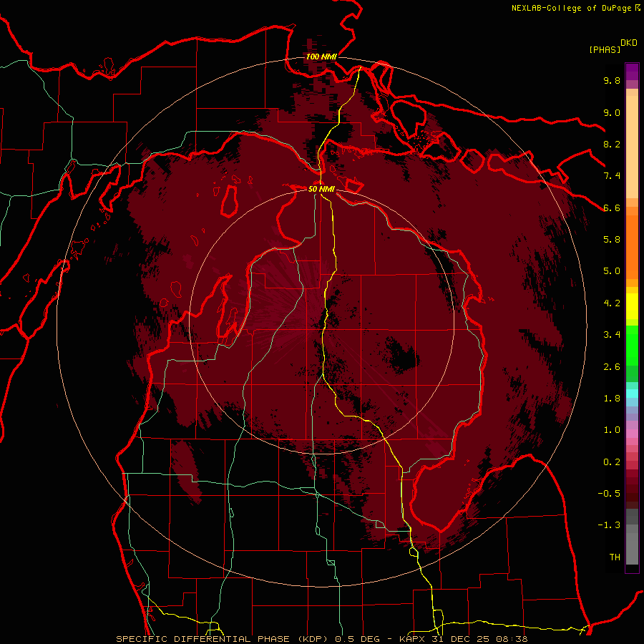The image size is (644, 644).
Task: Click the 2.6 scale value
Action: (x=612, y=367)
